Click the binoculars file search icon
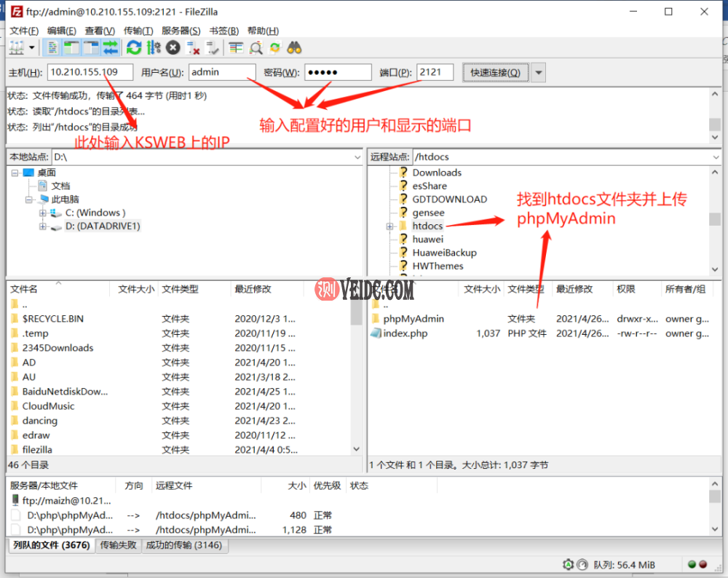Image resolution: width=728 pixels, height=578 pixels. pos(294,48)
